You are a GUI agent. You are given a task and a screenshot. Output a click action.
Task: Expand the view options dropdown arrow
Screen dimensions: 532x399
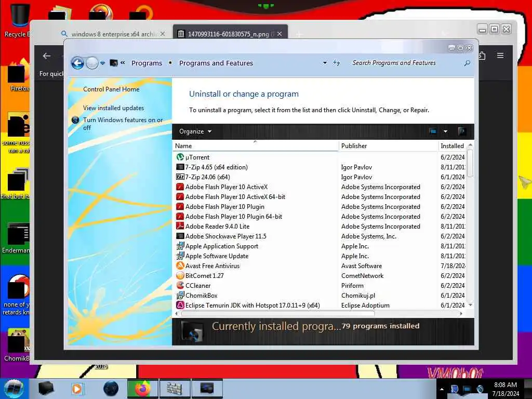coord(445,131)
